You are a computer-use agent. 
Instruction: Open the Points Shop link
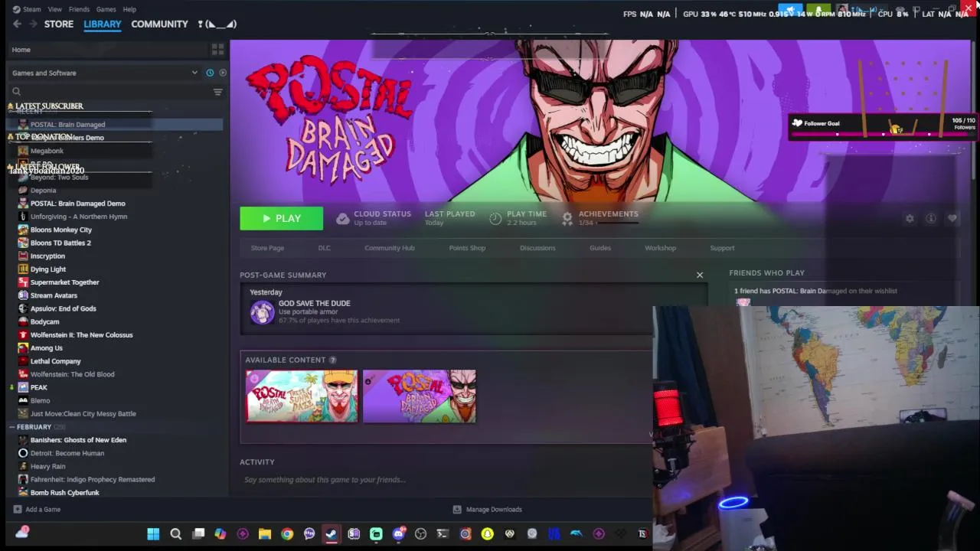(x=467, y=248)
